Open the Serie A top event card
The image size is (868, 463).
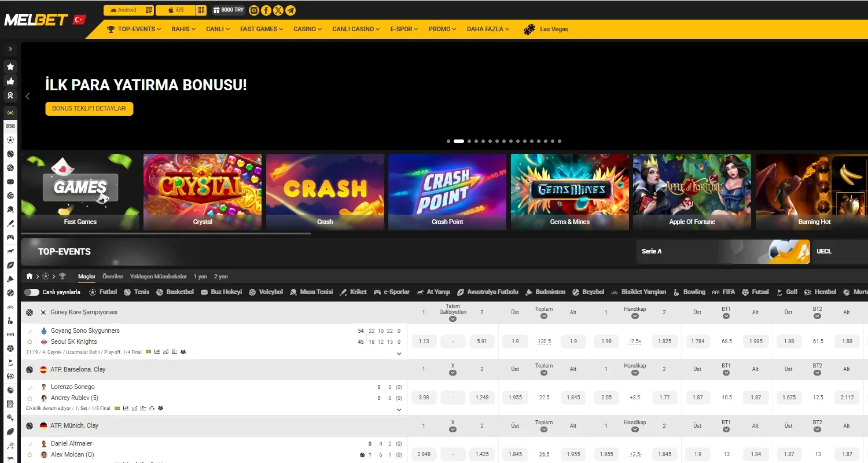point(723,252)
